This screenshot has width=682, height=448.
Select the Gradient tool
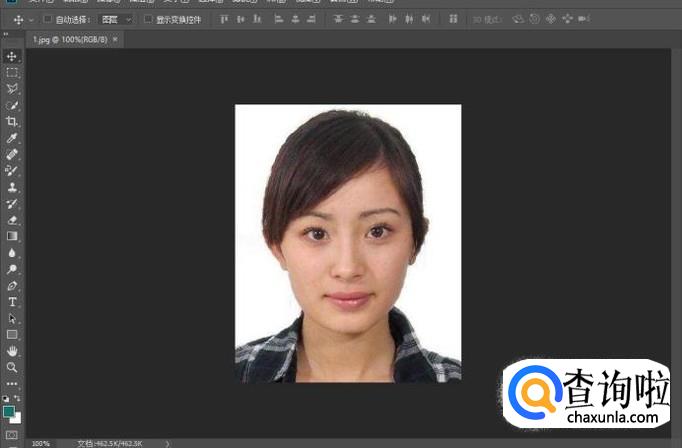click(12, 236)
